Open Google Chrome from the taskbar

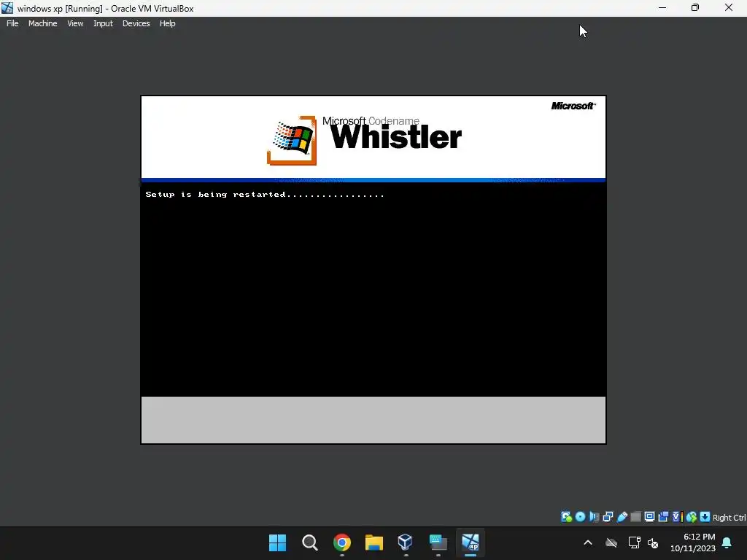[341, 542]
